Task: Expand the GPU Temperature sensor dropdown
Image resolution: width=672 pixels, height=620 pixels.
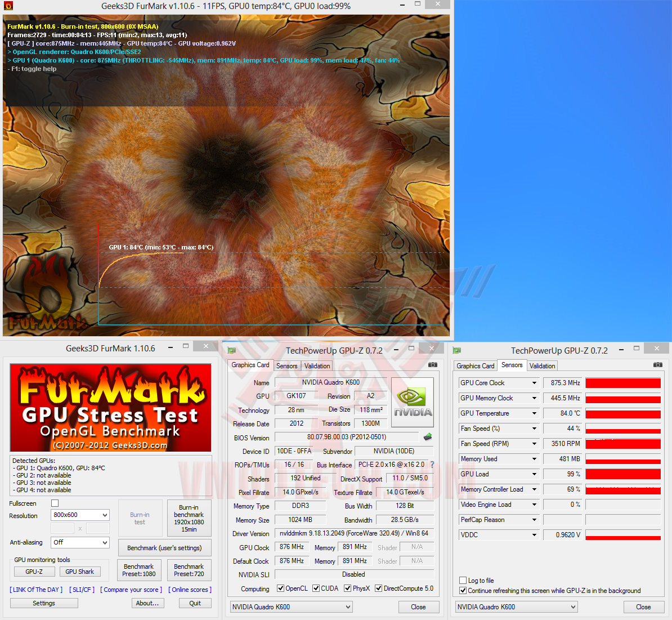Action: click(535, 413)
